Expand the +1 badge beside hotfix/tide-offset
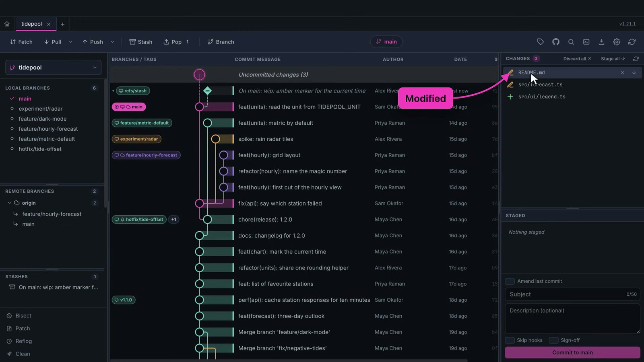 [x=173, y=220]
